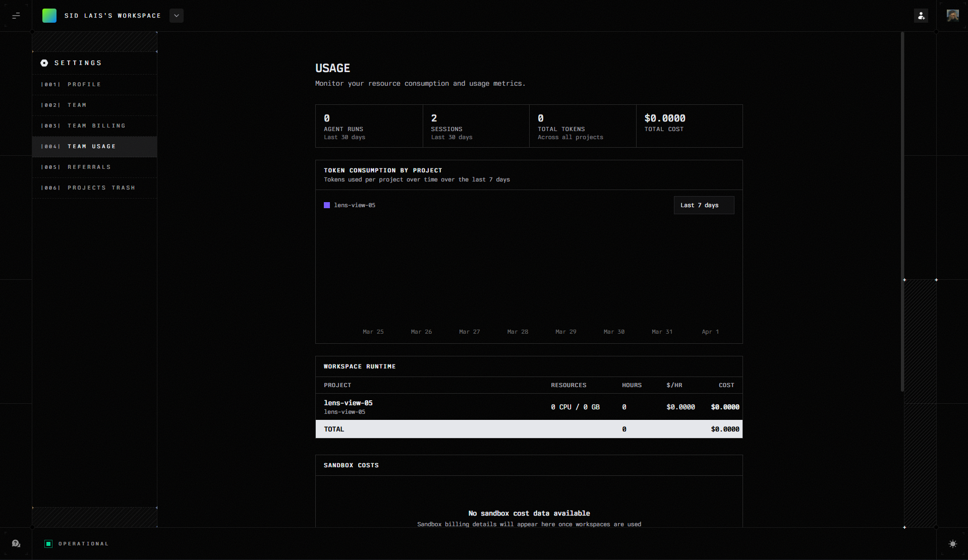Click the Settings gear icon
Screen dimensions: 968x560
(x=44, y=63)
